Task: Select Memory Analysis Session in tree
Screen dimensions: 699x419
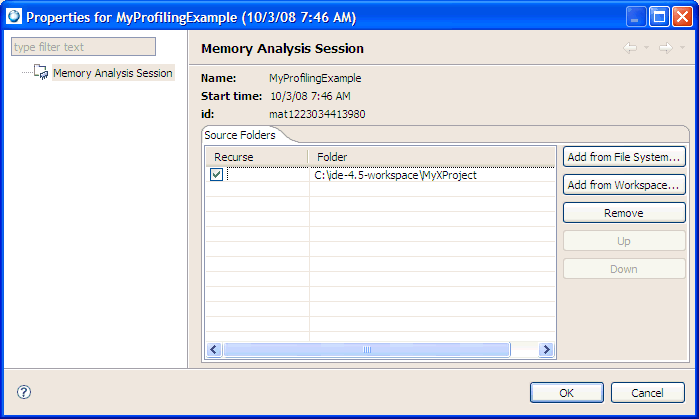Action: click(112, 73)
